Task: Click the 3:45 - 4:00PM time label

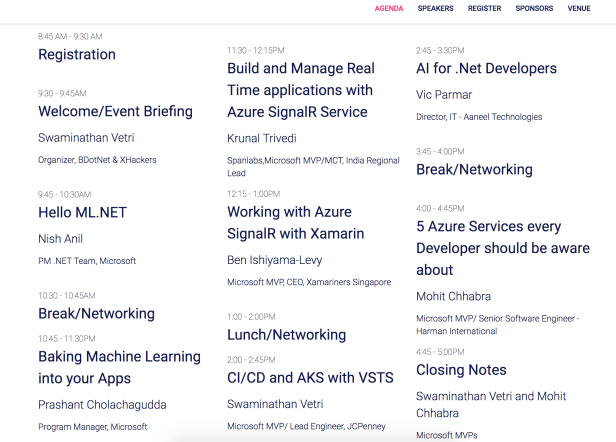Action: (x=440, y=151)
